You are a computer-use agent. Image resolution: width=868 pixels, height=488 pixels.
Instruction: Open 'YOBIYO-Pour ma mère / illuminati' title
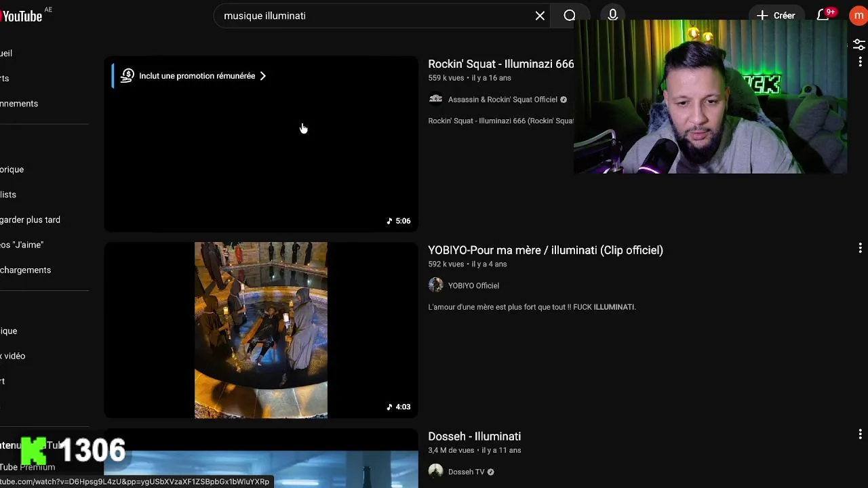[x=546, y=250]
